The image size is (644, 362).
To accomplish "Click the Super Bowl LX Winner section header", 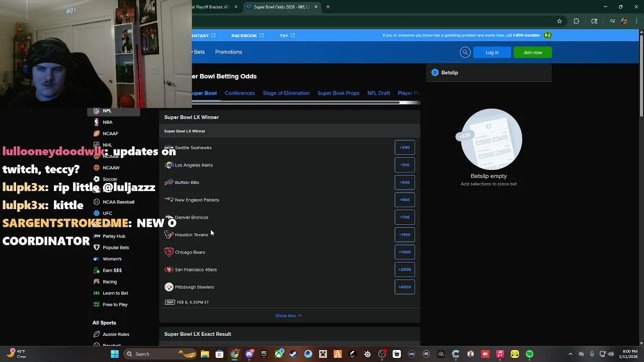I will 290,117.
